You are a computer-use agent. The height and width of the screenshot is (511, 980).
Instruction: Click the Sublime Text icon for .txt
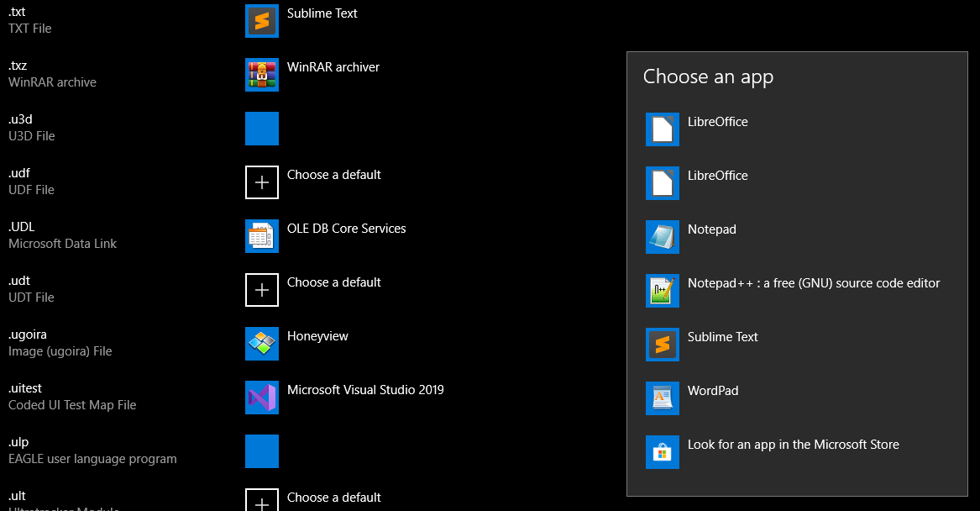262,21
